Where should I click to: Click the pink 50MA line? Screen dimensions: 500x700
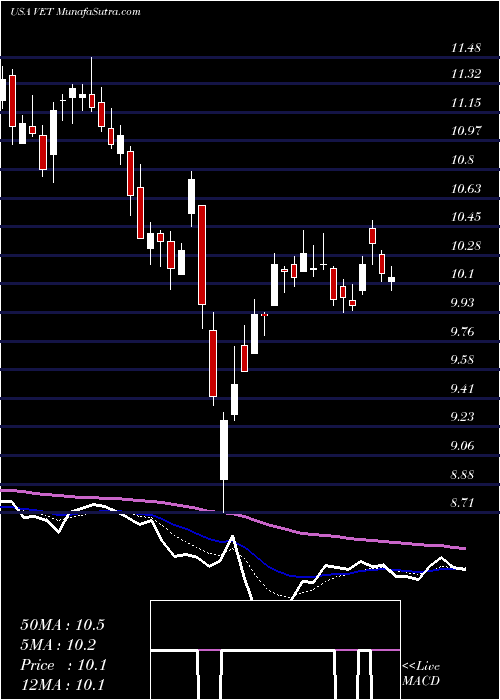(x=232, y=514)
